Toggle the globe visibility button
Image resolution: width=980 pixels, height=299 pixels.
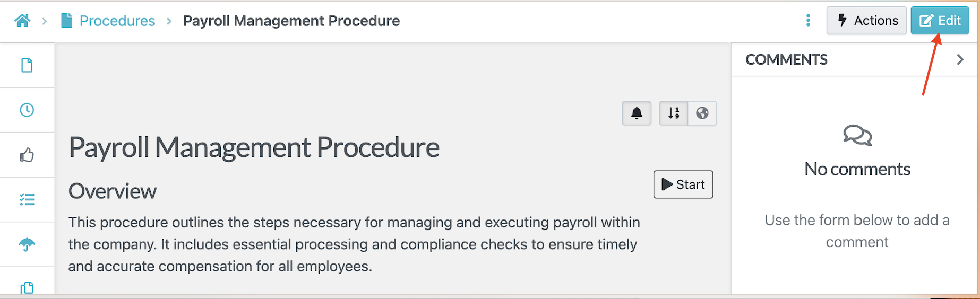click(702, 113)
